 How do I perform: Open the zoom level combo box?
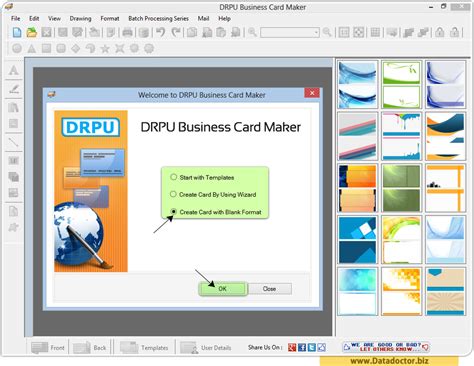290,32
